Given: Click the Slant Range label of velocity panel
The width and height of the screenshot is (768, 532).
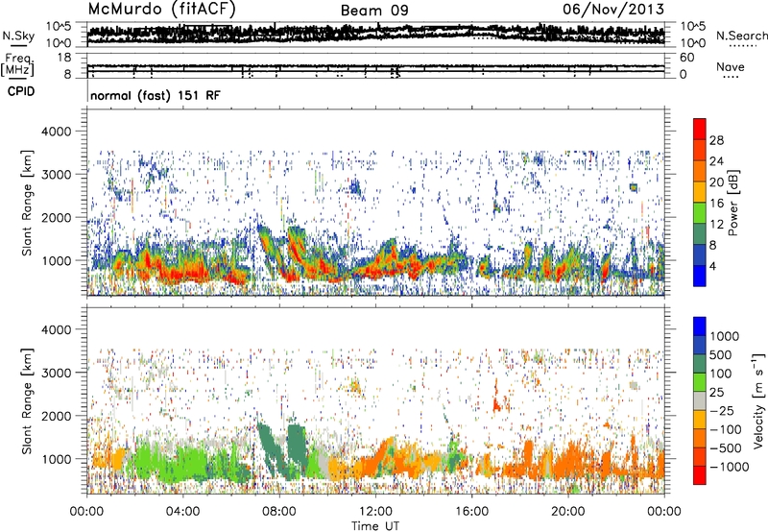Looking at the screenshot, I should point(27,400).
